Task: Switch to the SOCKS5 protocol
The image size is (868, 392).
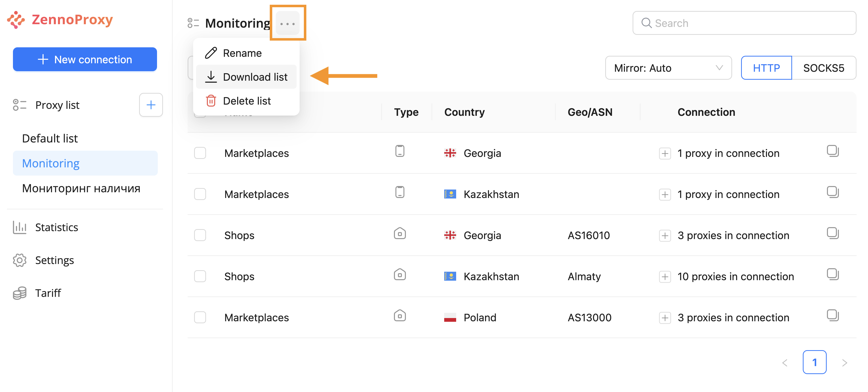Action: [823, 68]
